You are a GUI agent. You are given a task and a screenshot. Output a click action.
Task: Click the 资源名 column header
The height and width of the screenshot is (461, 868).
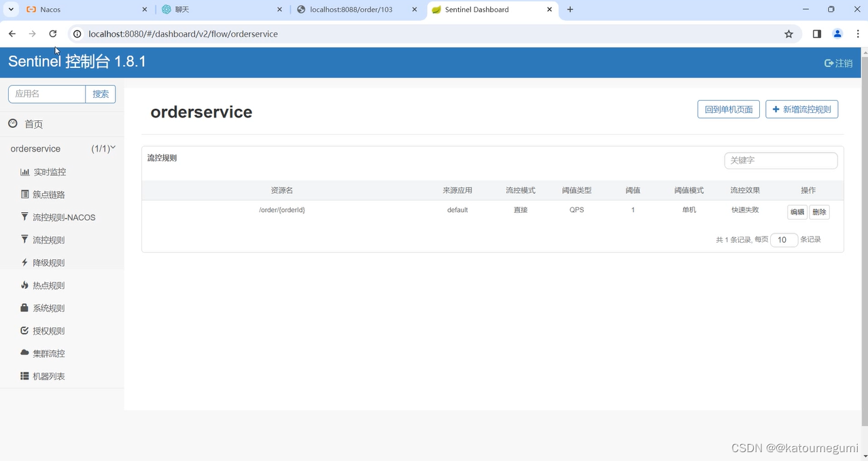coord(282,190)
